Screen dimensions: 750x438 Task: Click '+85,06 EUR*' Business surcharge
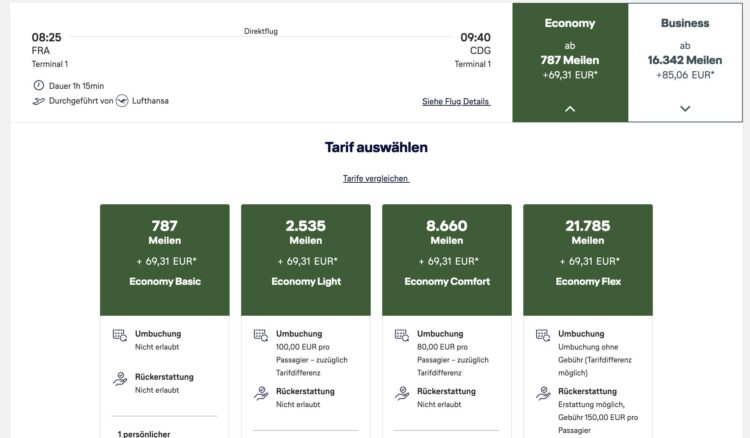(x=685, y=75)
